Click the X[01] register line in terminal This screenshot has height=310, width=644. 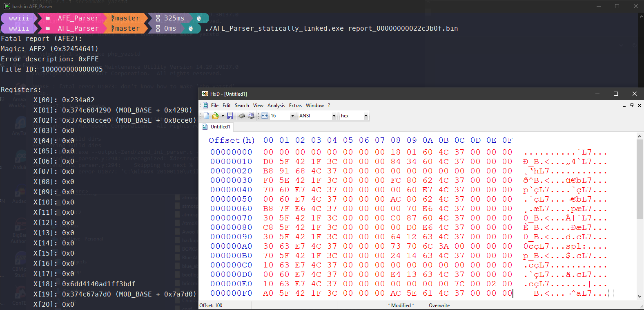(x=113, y=110)
